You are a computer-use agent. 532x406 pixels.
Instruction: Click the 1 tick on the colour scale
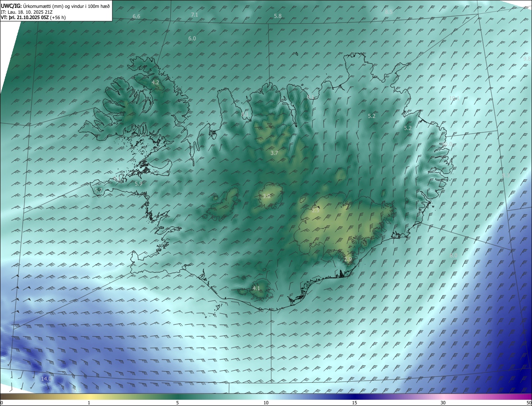89,403
